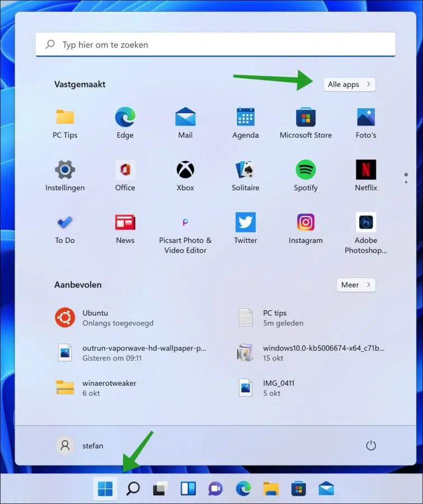423x504 pixels.
Task: Launch Spotify
Action: (305, 176)
